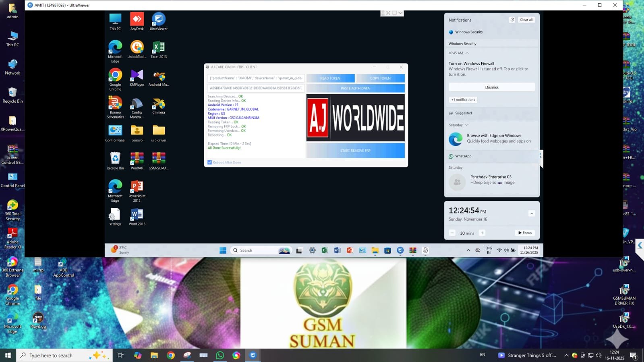644x362 pixels.
Task: Expand remote system tray hidden icons
Action: click(x=468, y=250)
